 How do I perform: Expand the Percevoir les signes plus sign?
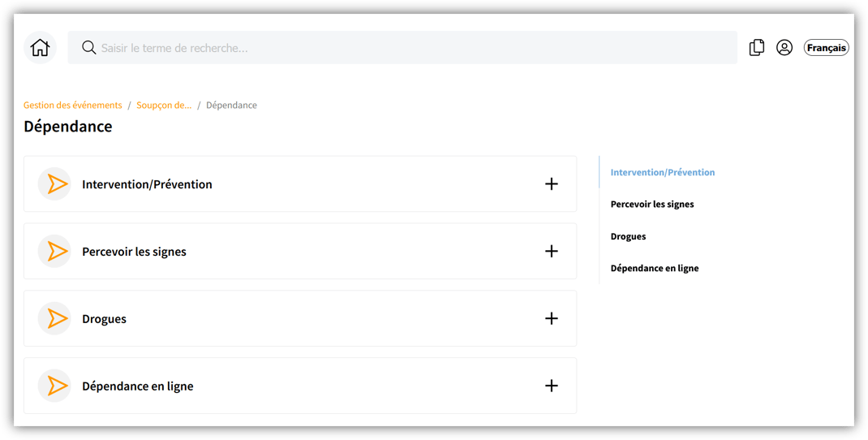[x=552, y=252]
